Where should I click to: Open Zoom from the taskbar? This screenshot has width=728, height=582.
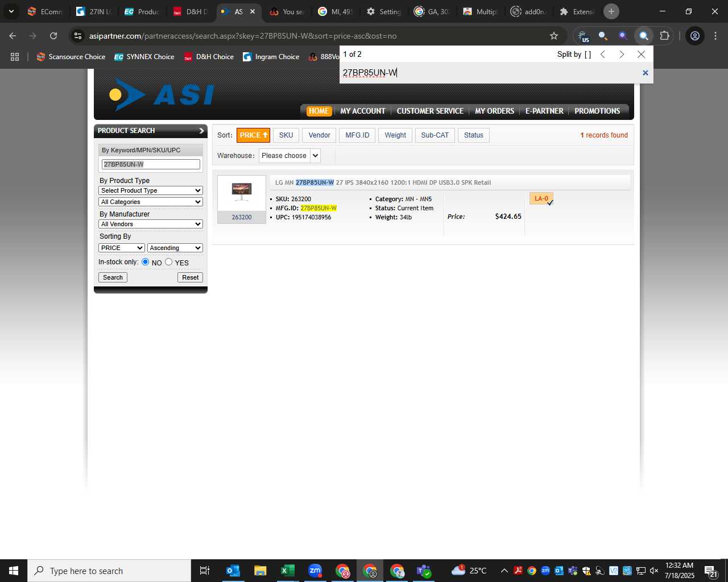(315, 571)
